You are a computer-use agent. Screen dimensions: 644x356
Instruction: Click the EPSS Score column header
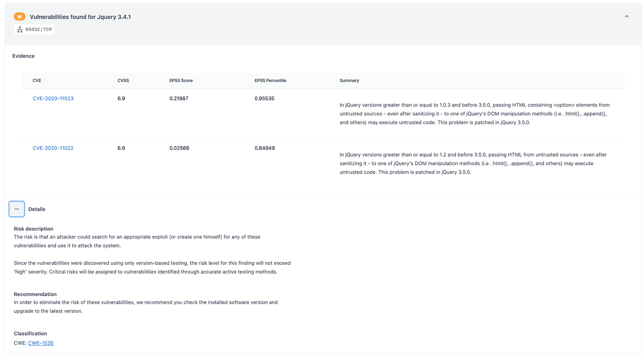click(181, 80)
